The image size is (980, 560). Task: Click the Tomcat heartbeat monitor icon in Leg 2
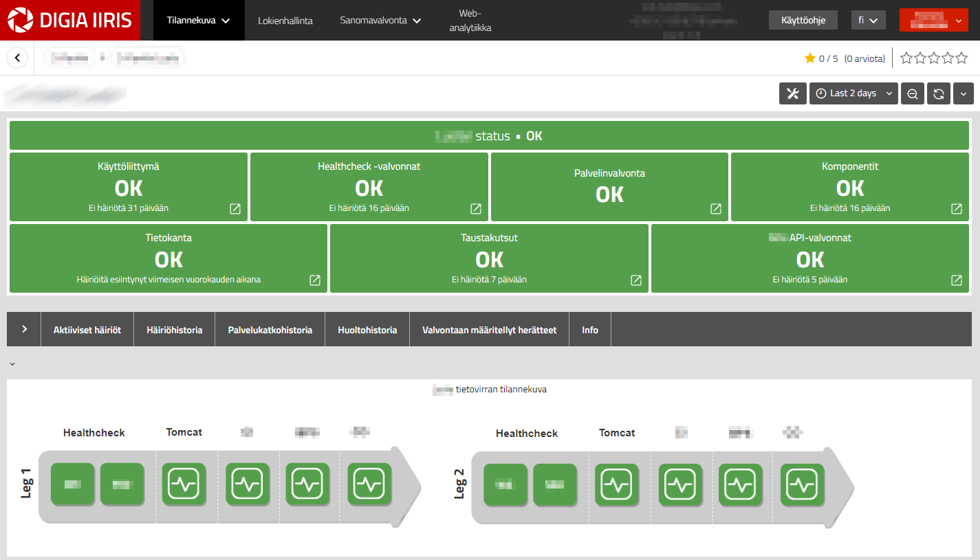[x=617, y=485]
